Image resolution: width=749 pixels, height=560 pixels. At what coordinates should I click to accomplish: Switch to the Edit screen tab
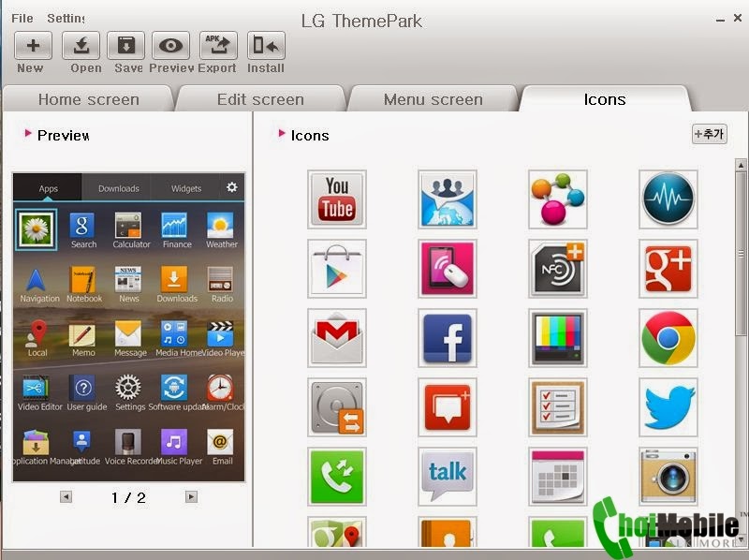[260, 99]
